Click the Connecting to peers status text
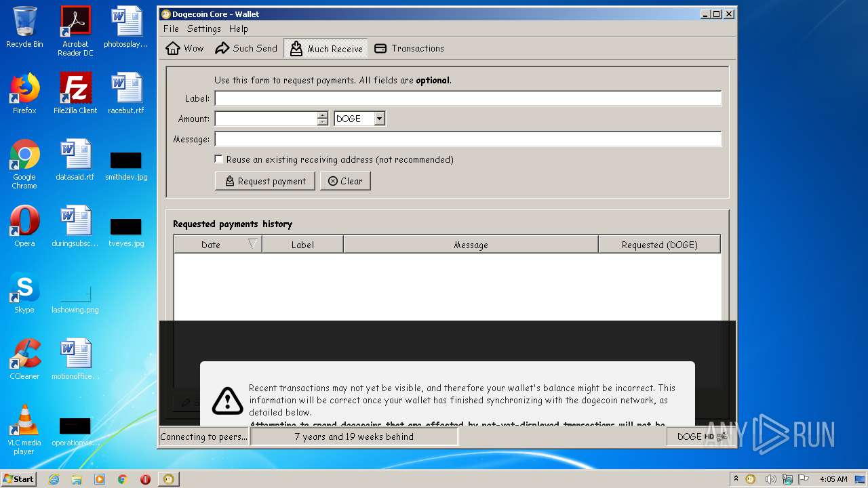 [204, 436]
